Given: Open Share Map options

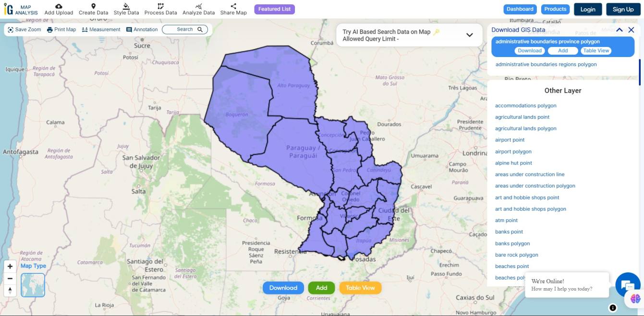Looking at the screenshot, I should pyautogui.click(x=233, y=6).
